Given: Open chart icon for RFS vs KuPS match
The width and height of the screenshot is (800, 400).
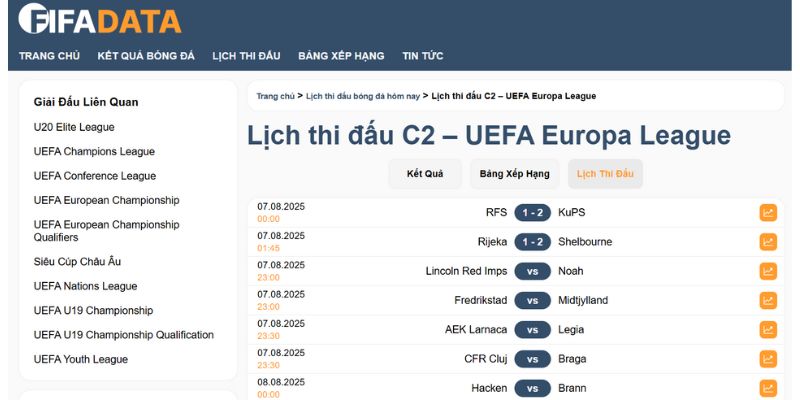Looking at the screenshot, I should 768,212.
